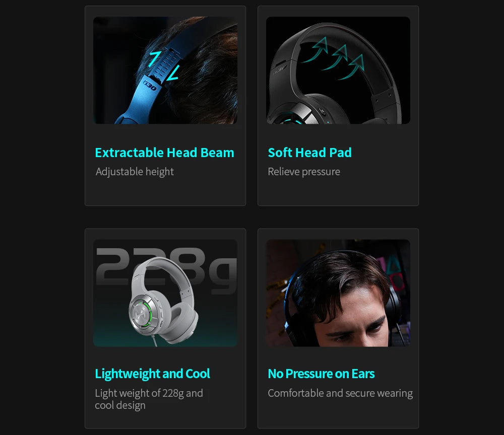Click the No Pressure on Ears title
This screenshot has width=504, height=435.
click(x=322, y=374)
